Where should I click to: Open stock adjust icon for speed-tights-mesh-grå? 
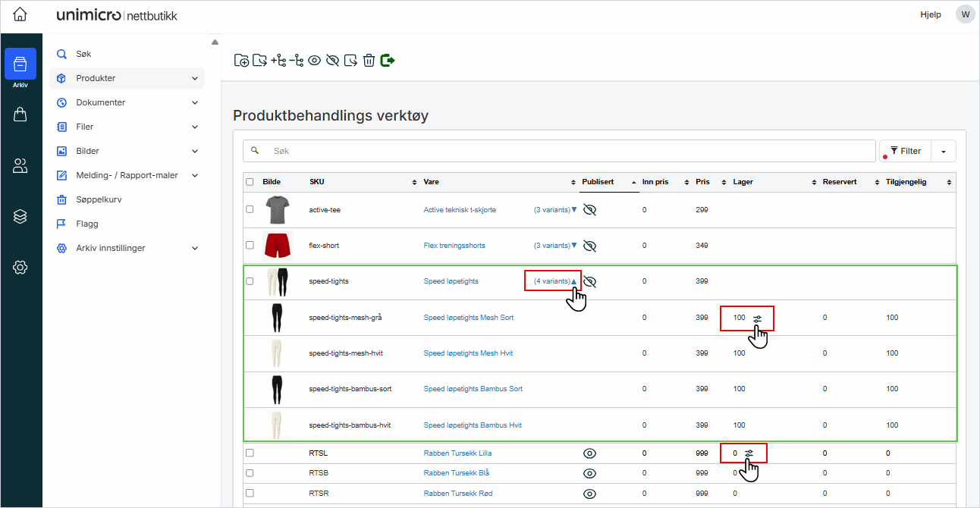[x=759, y=318]
